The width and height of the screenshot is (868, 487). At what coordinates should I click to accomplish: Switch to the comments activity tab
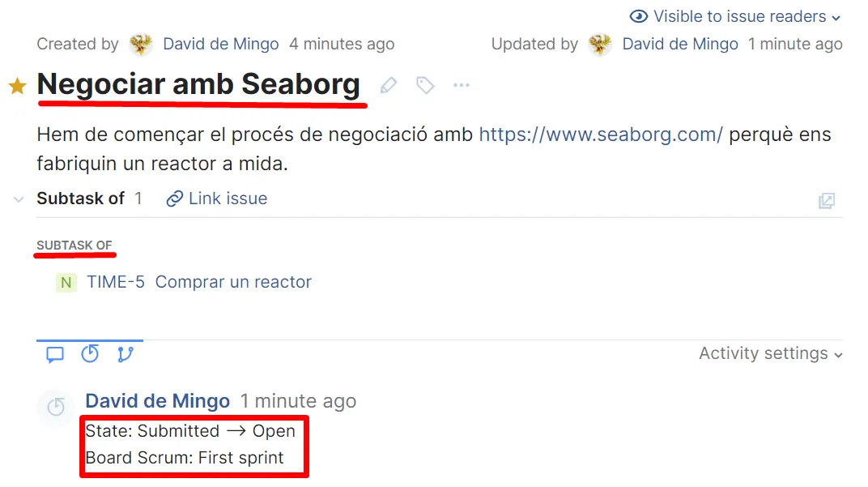(x=55, y=354)
